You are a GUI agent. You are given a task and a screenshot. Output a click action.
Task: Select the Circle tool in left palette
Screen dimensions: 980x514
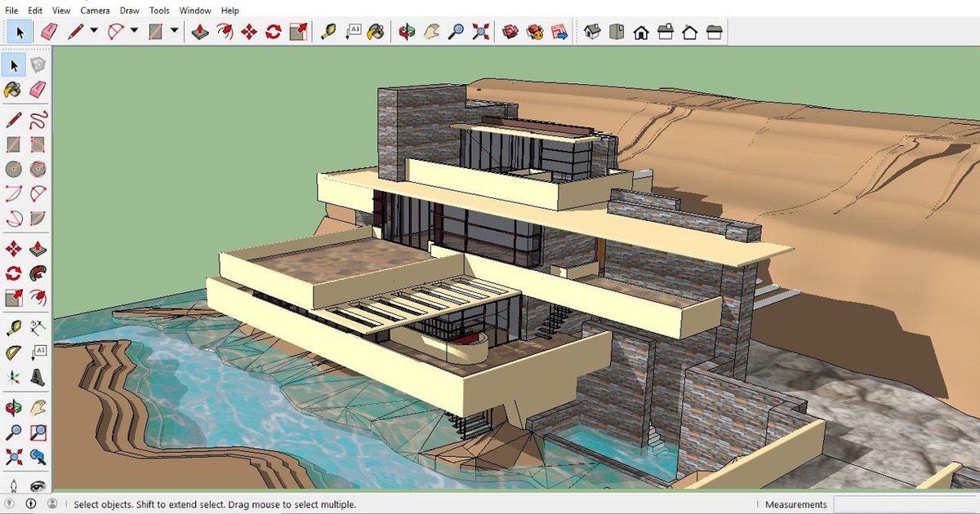(14, 170)
